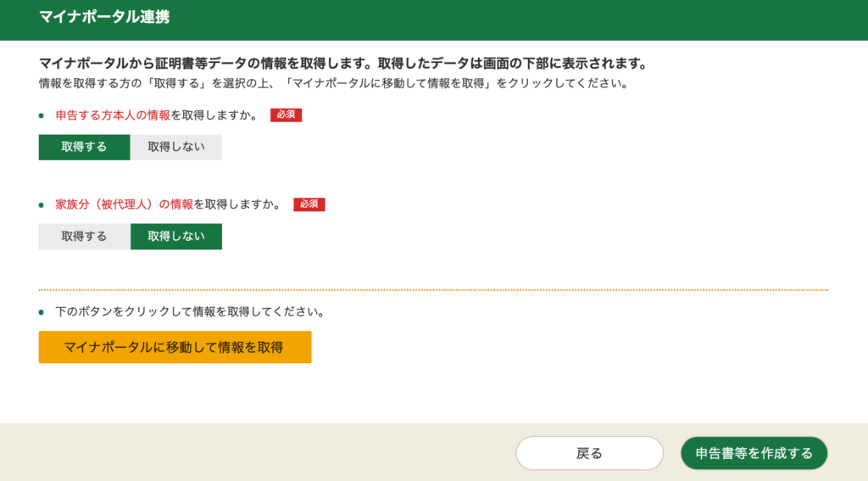The width and height of the screenshot is (868, 481).
Task: Click green bullet beside 家族分 question
Action: [x=42, y=204]
